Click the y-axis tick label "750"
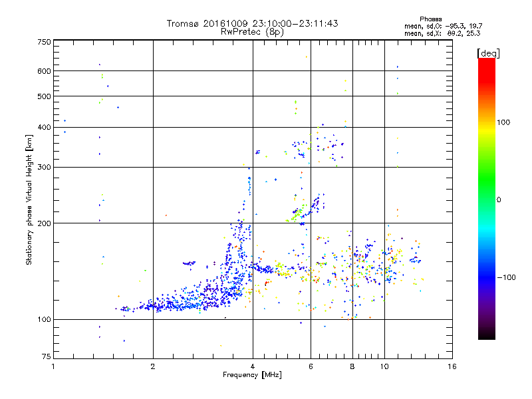 44,42
